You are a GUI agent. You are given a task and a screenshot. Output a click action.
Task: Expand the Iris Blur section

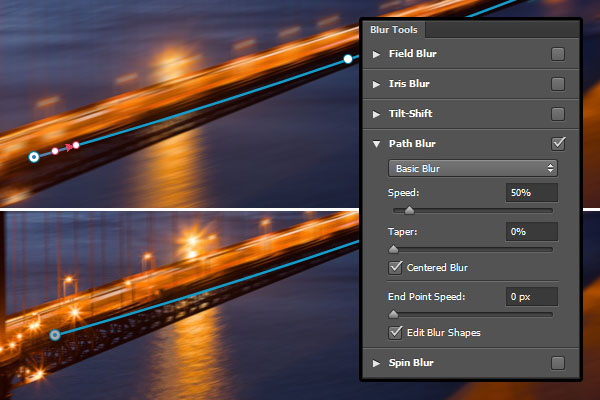[377, 84]
